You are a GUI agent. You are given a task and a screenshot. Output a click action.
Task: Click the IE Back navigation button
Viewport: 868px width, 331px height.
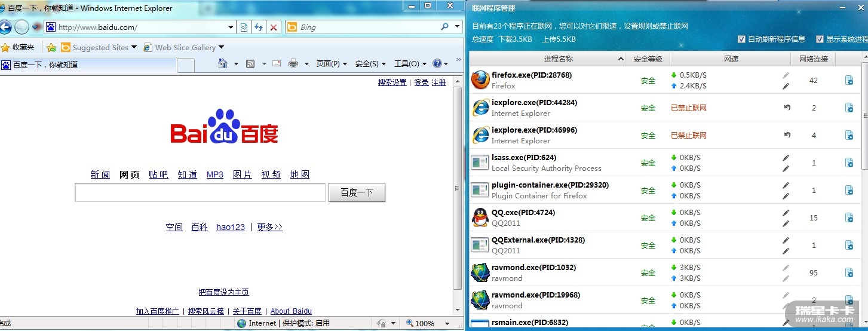(x=4, y=27)
